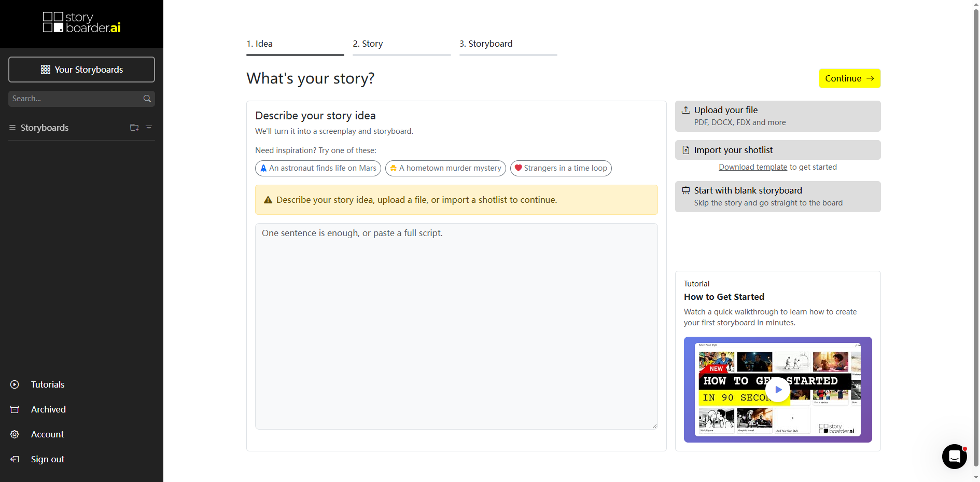Play the How to Get Started video
This screenshot has height=482, width=980.
click(x=778, y=389)
